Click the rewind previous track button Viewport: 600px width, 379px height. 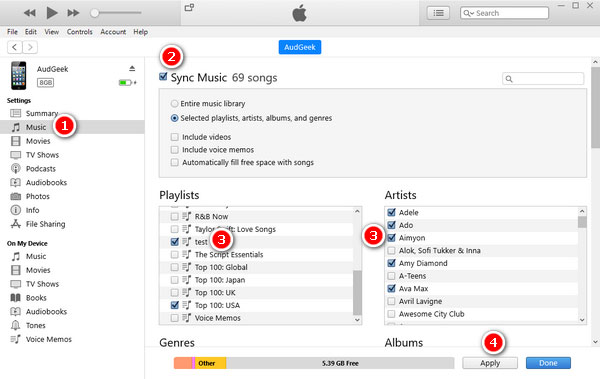pyautogui.click(x=29, y=13)
